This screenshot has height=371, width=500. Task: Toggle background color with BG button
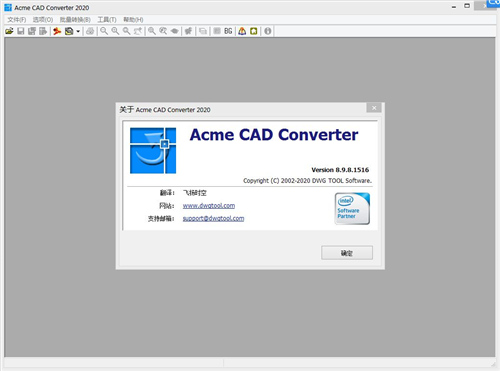(x=228, y=31)
